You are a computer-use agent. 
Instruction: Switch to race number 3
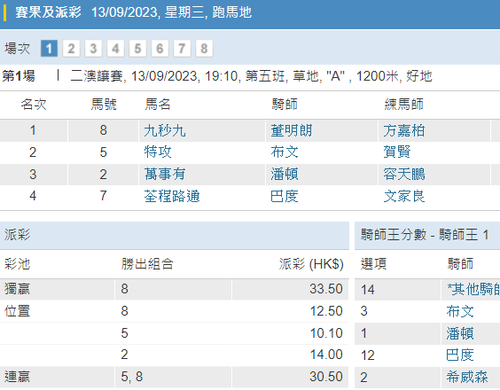pos(93,48)
